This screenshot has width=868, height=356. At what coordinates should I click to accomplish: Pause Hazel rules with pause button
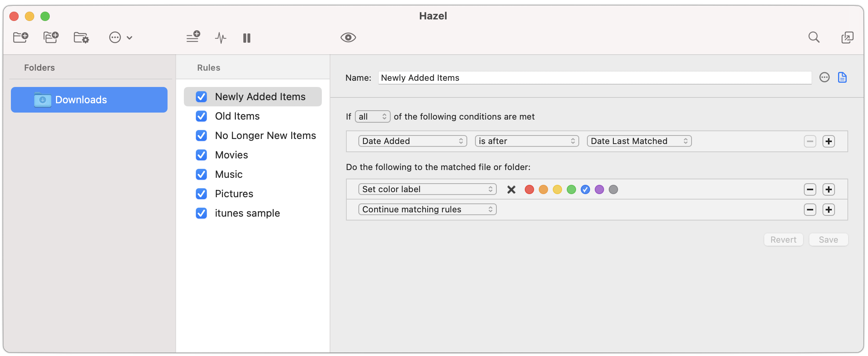click(246, 38)
